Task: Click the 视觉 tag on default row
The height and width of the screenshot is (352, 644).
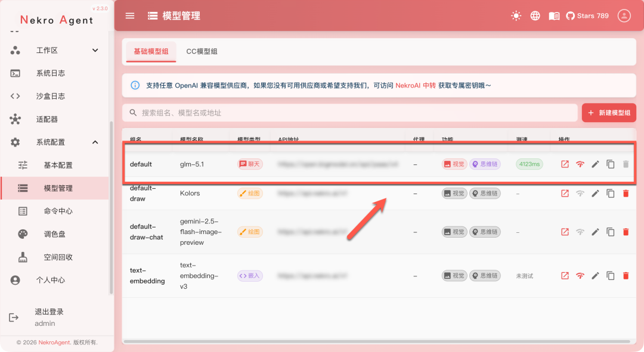Action: coord(454,164)
